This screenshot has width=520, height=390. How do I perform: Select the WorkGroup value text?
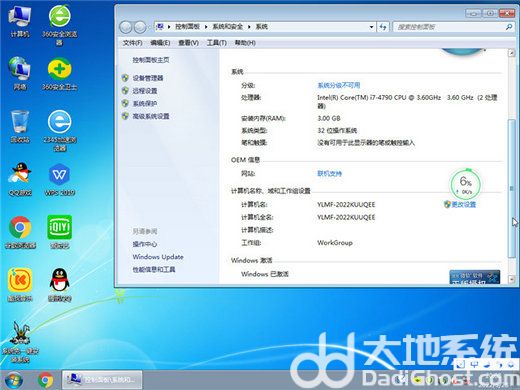[x=335, y=243]
